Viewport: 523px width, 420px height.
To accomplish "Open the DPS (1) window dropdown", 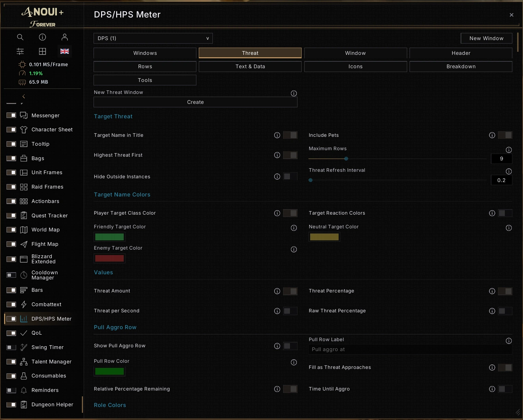I will pyautogui.click(x=153, y=38).
